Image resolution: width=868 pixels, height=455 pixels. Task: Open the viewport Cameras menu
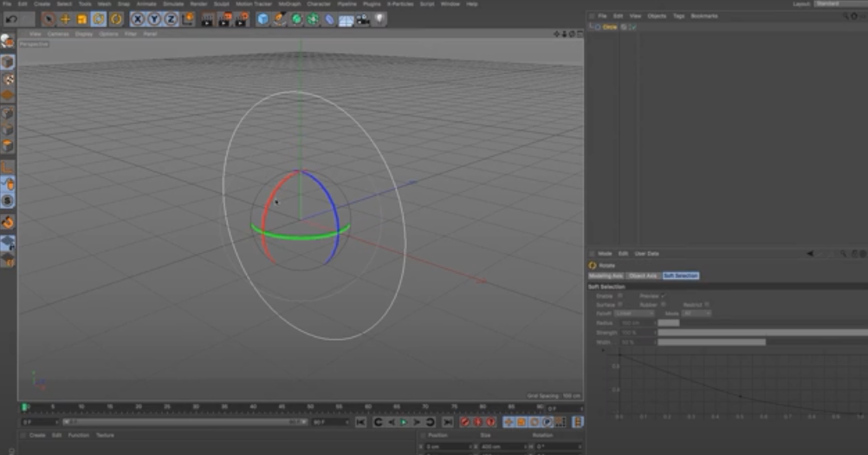click(58, 34)
